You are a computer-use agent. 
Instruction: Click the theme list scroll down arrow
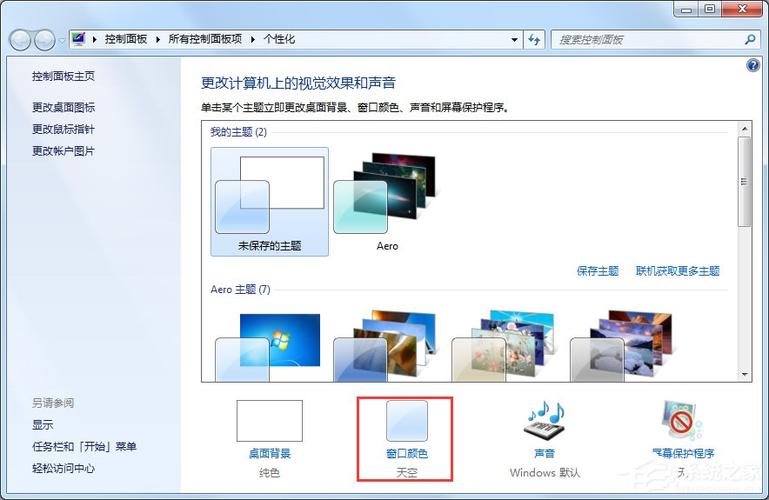tap(744, 373)
